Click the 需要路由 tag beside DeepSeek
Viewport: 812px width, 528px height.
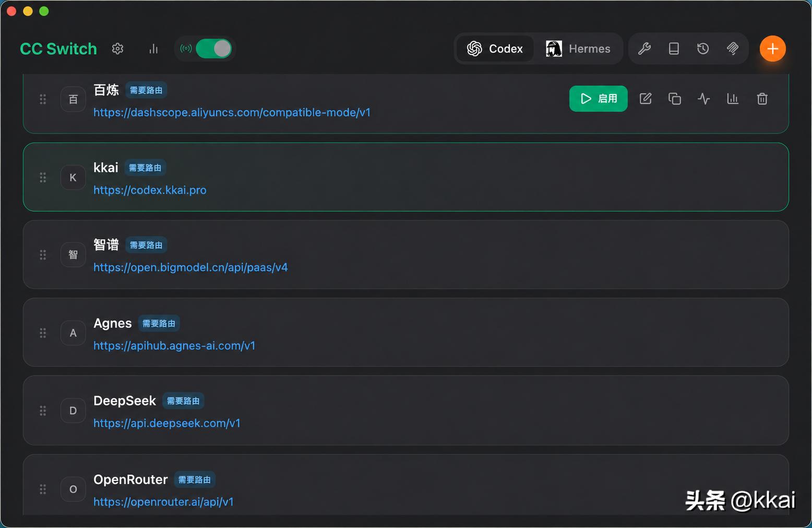[183, 401]
